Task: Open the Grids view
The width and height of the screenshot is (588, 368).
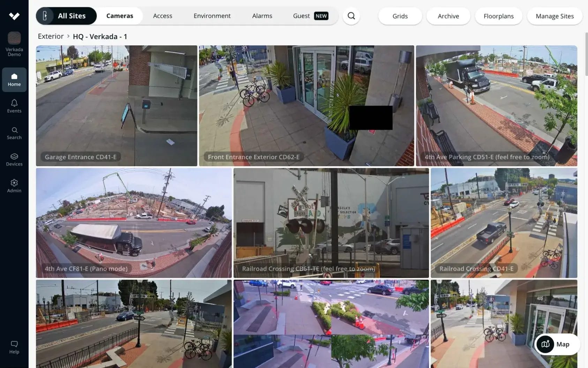Action: click(x=400, y=16)
